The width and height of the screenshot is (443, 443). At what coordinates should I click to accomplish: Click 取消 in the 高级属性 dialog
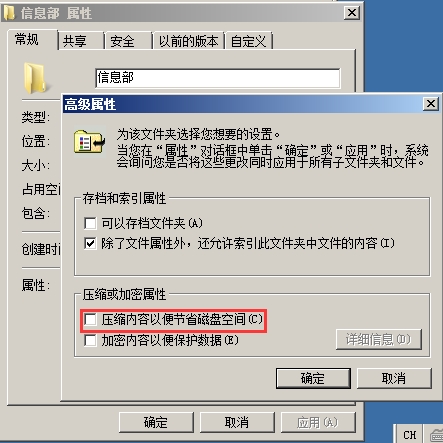[x=394, y=378]
